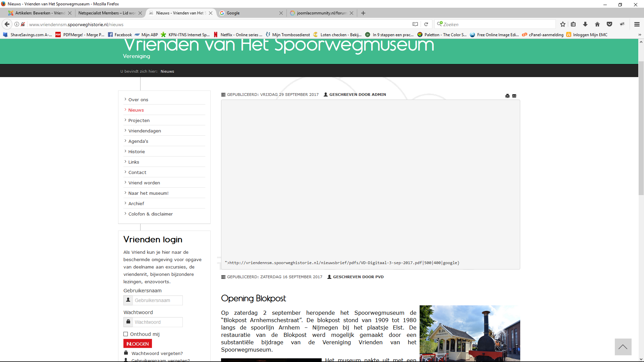Open In 9 stappen bookmark
Screen dimensions: 644x362
(x=389, y=35)
